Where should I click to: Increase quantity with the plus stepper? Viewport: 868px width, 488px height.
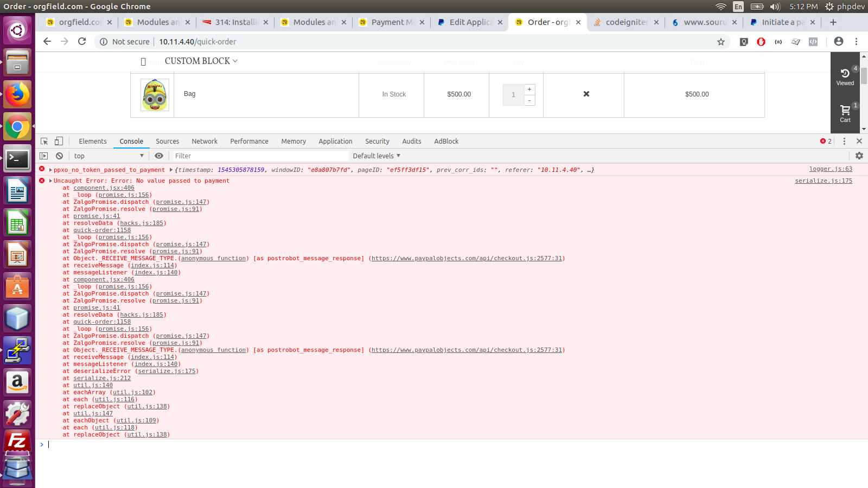click(x=529, y=89)
